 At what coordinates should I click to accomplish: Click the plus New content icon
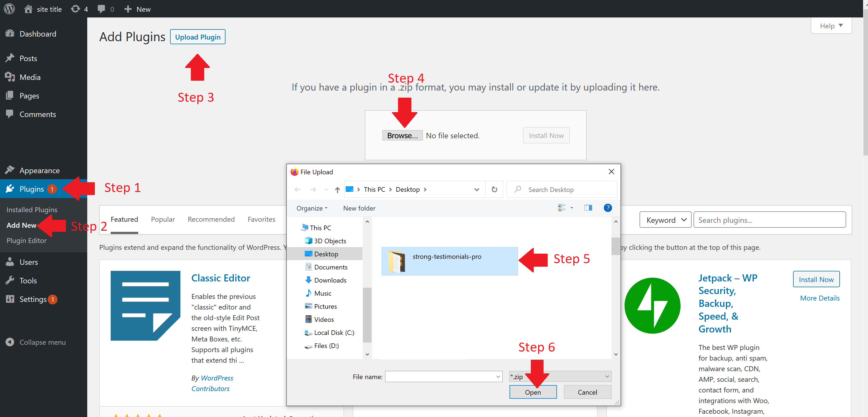128,9
